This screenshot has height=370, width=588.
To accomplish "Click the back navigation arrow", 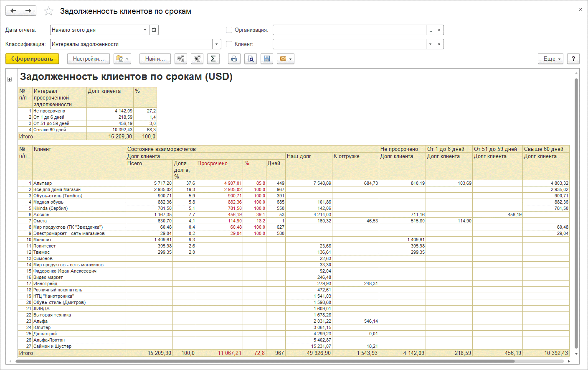I will (13, 11).
